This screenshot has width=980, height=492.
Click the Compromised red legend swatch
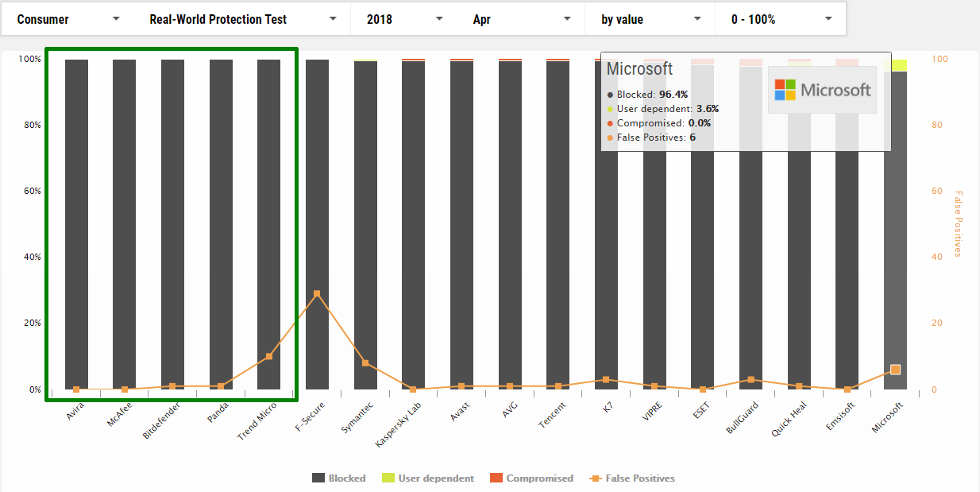(x=496, y=478)
